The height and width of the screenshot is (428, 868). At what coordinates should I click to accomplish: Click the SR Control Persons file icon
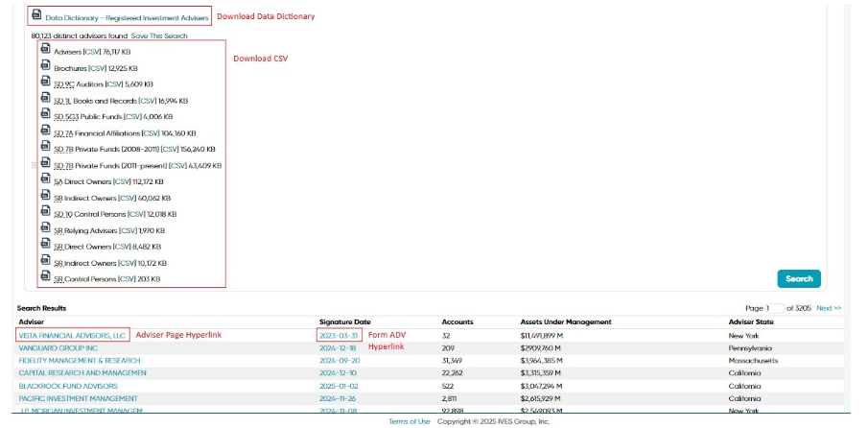(x=45, y=276)
